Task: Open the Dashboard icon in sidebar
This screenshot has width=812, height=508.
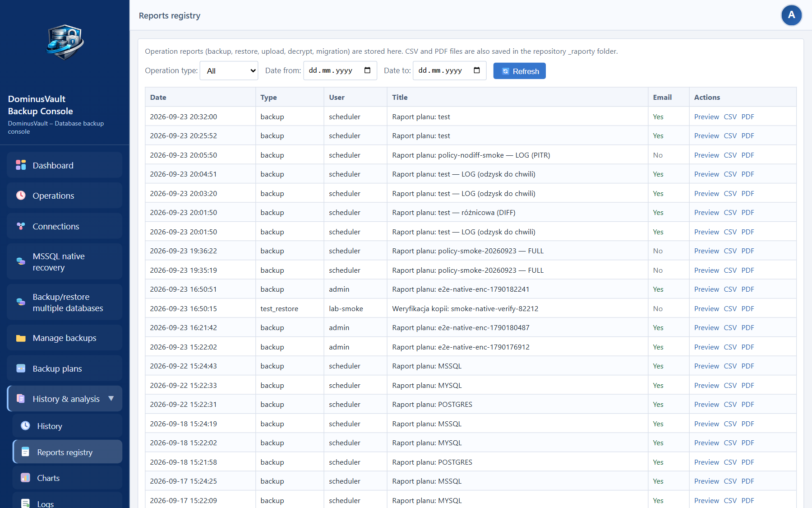Action: coord(21,165)
